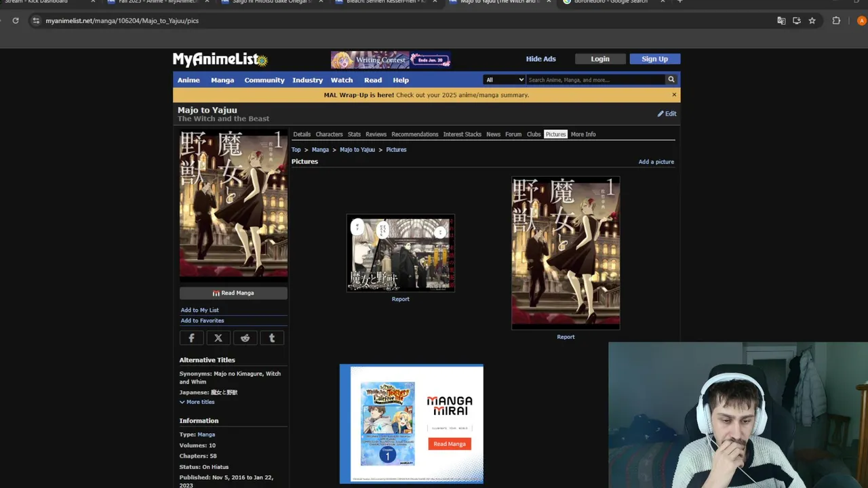Switch to the Recommendations tab
The height and width of the screenshot is (488, 868).
coord(414,134)
